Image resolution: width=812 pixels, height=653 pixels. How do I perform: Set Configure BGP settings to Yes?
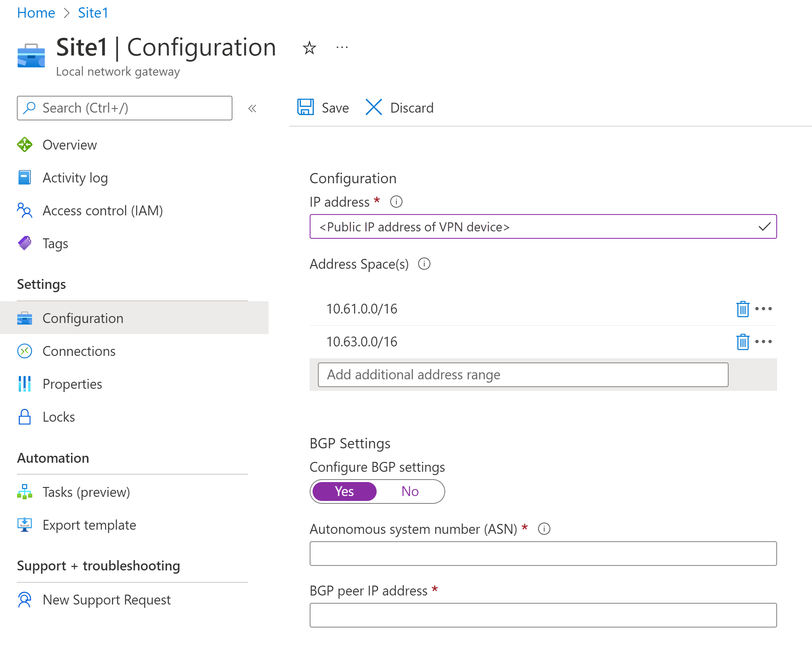(344, 491)
